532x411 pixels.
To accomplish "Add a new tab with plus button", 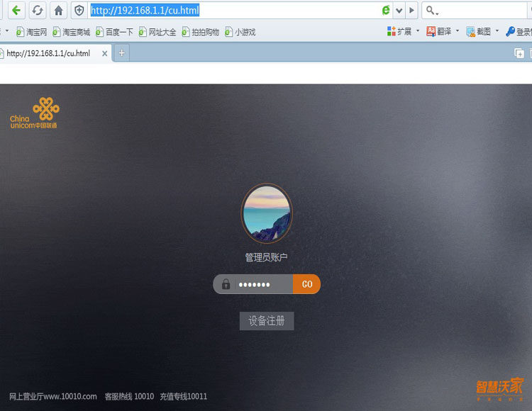I will pos(122,53).
